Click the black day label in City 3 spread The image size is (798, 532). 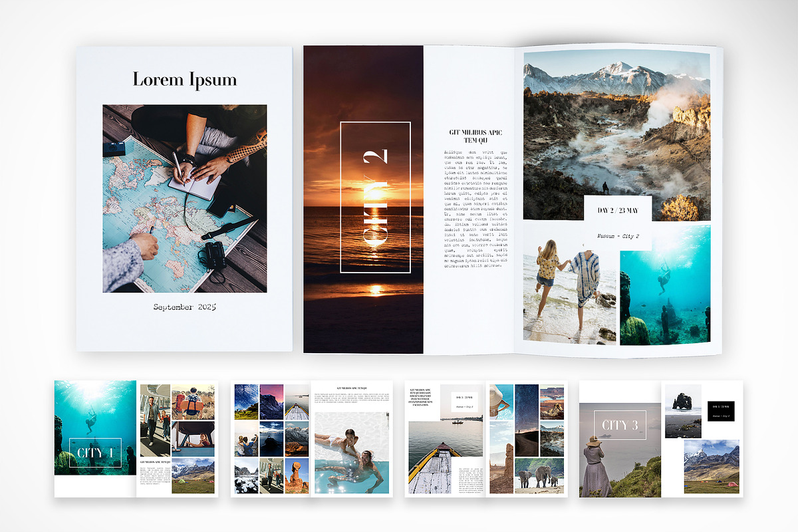pos(721,410)
